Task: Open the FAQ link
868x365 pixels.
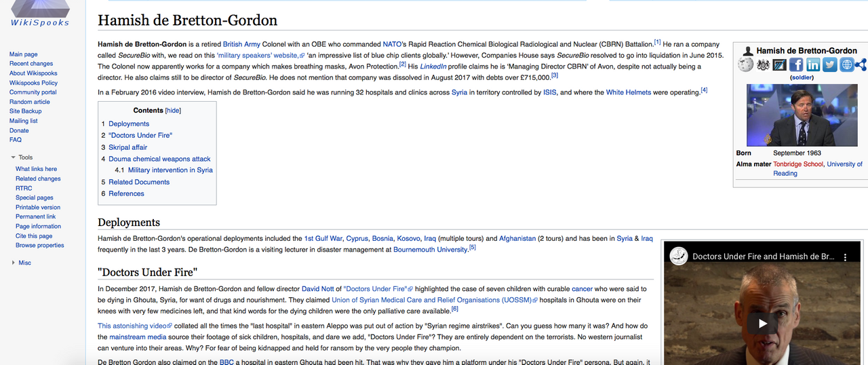Action: pyautogui.click(x=16, y=140)
